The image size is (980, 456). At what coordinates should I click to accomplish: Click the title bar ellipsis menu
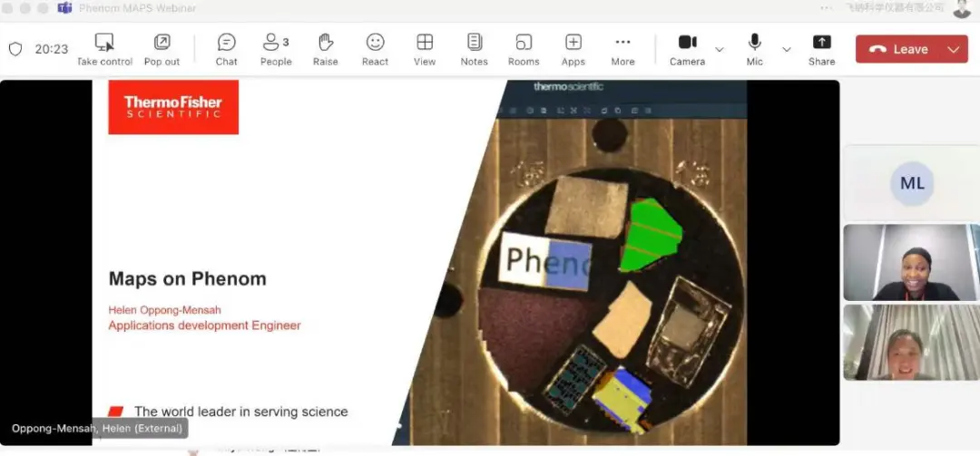point(827,7)
